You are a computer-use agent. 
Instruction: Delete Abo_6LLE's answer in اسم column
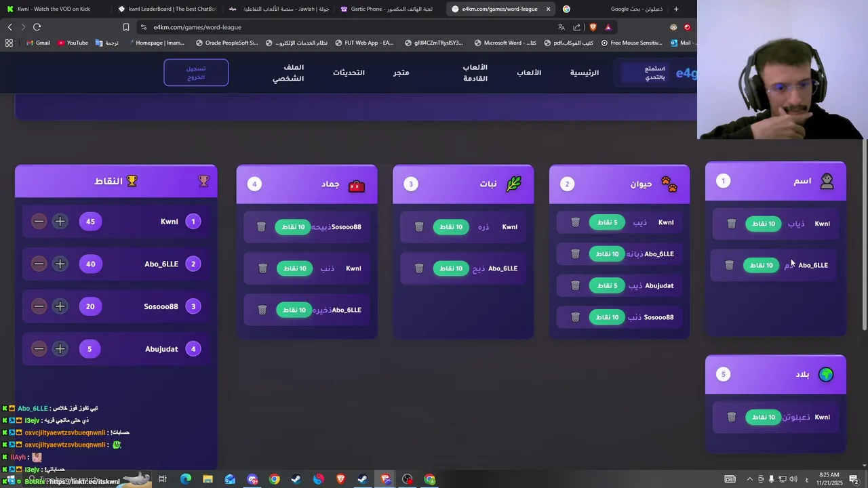coord(729,265)
